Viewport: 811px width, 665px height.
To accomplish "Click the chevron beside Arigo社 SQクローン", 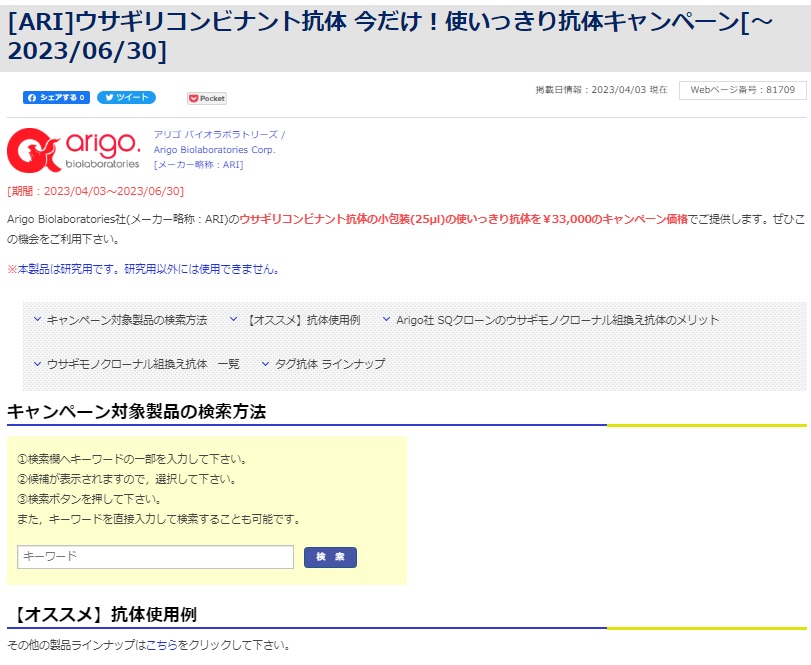I will (x=386, y=320).
